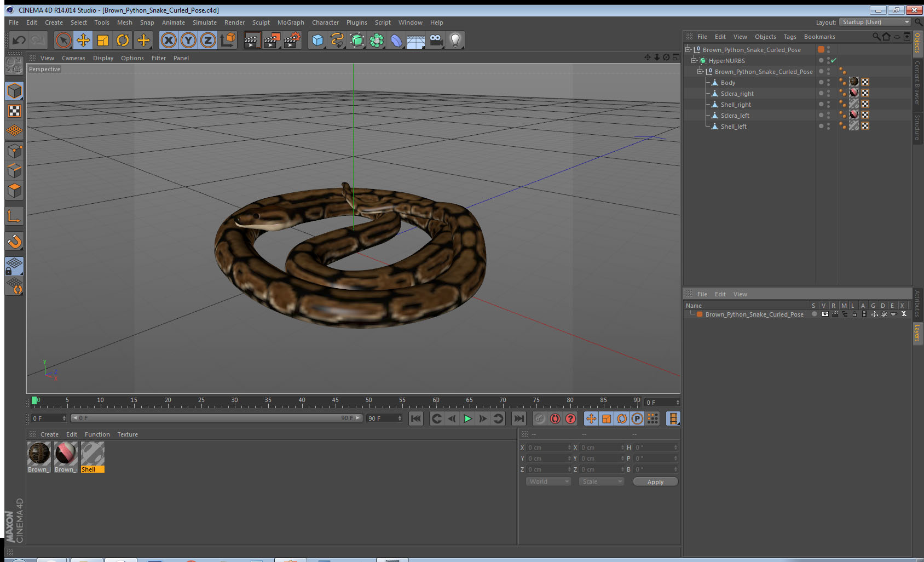Toggle autokeying button
The width and height of the screenshot is (924, 562).
coord(555,418)
